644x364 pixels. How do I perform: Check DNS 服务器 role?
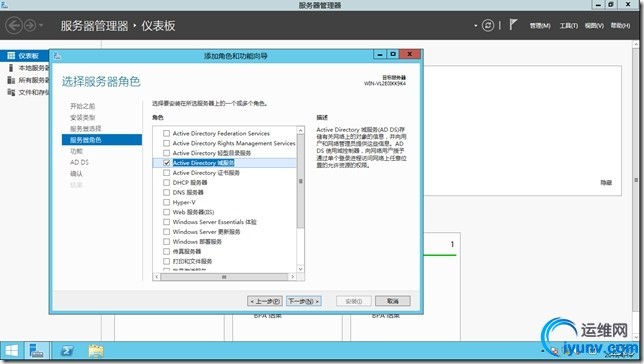166,192
